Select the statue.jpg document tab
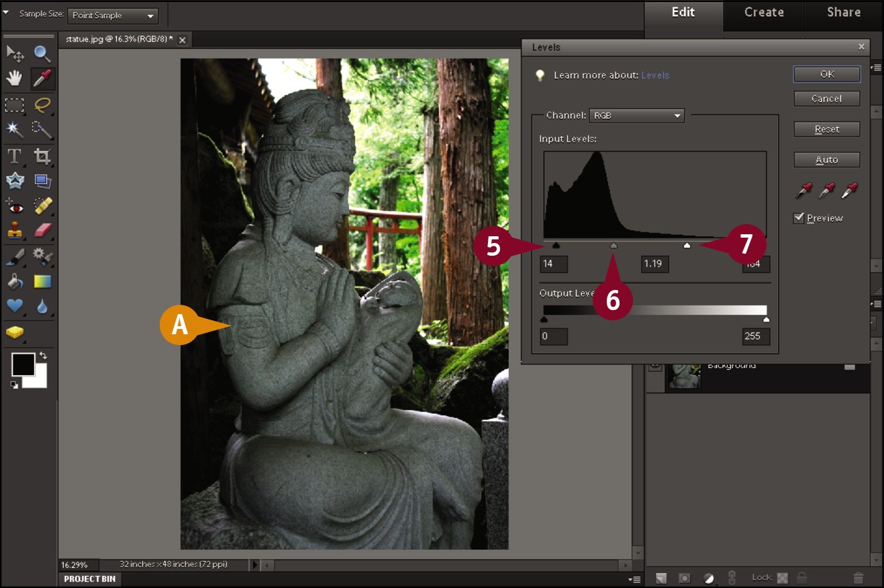 tap(119, 39)
